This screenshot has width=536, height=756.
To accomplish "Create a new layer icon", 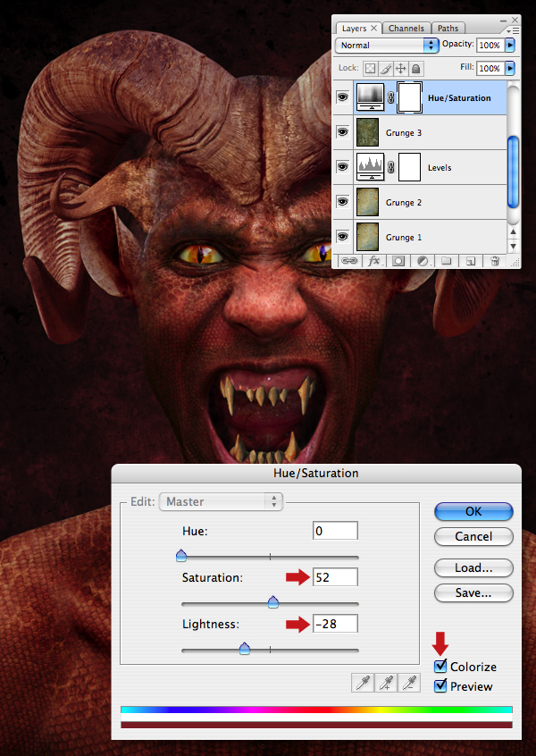I will coord(471,261).
